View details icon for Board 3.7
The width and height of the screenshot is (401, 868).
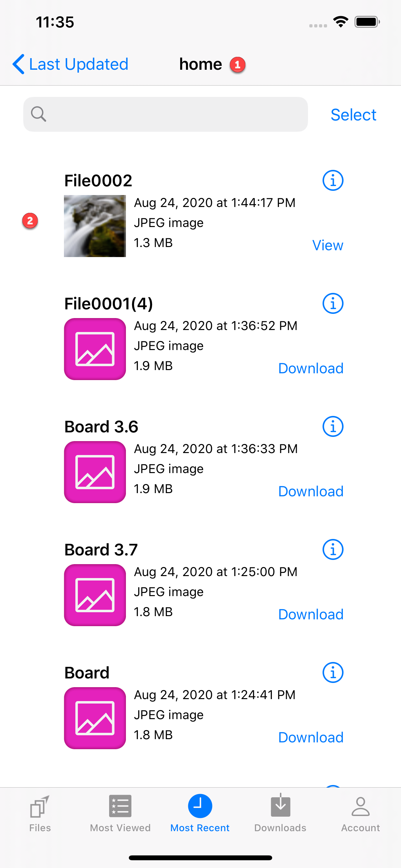[x=333, y=550]
